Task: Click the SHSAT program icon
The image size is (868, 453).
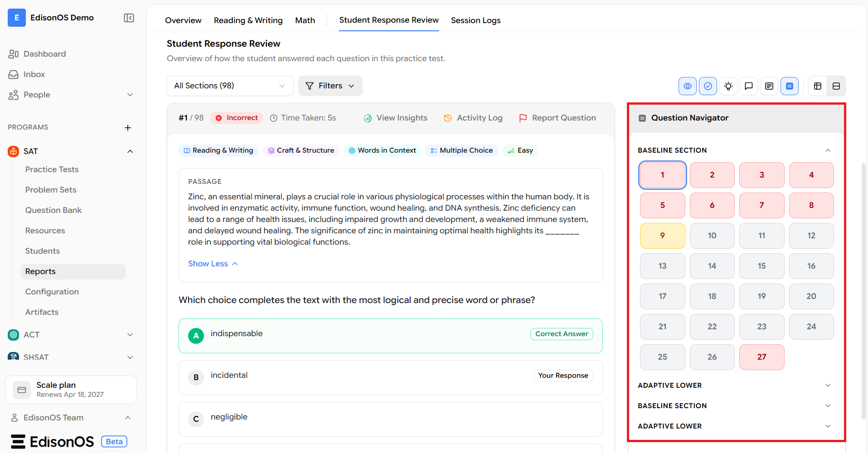Action: (14, 357)
